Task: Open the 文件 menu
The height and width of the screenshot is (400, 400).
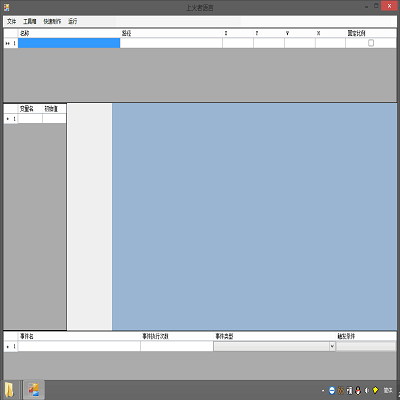Action: click(11, 21)
